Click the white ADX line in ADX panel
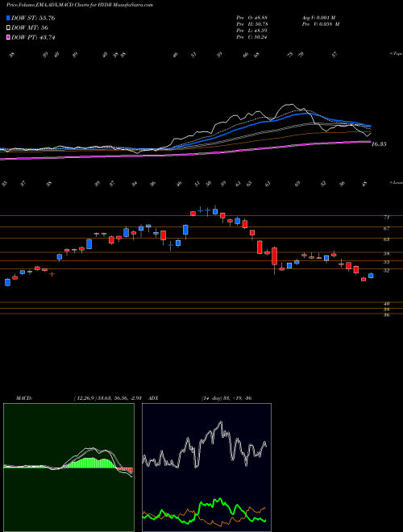The height and width of the screenshot is (532, 403). point(221,424)
